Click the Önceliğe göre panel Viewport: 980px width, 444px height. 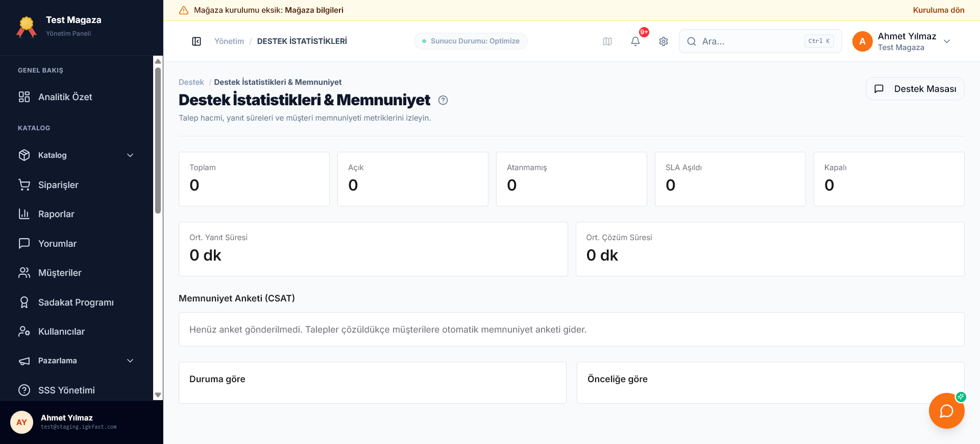(x=771, y=383)
